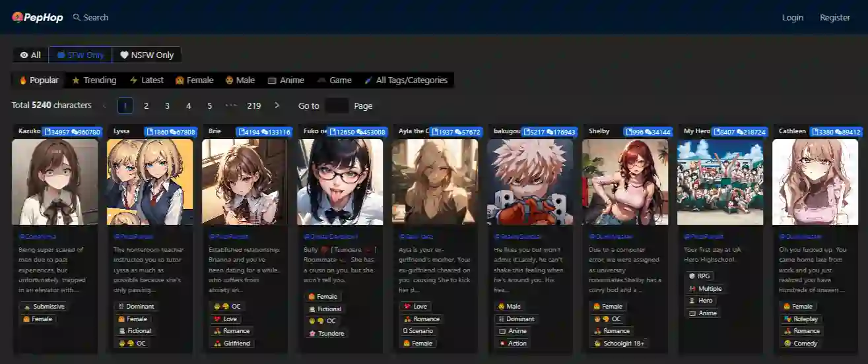Click the Go to page input field
Image resolution: width=868 pixels, height=364 pixels.
click(337, 106)
